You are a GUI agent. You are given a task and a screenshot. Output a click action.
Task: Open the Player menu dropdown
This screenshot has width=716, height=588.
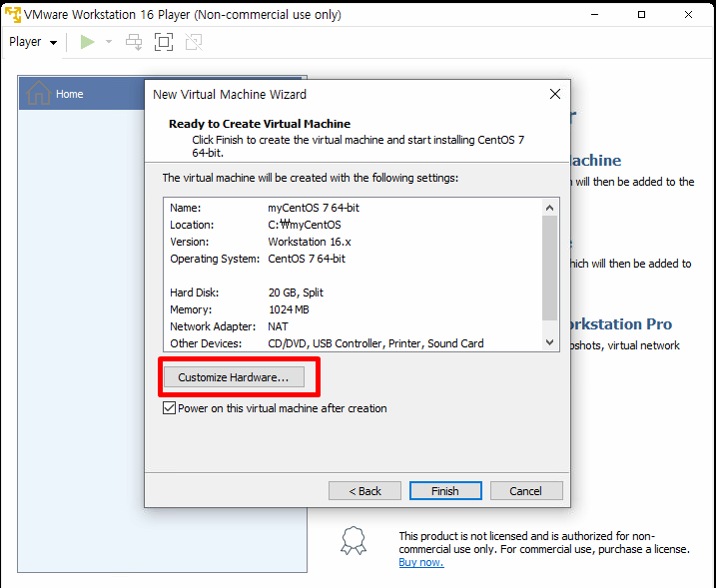click(33, 42)
